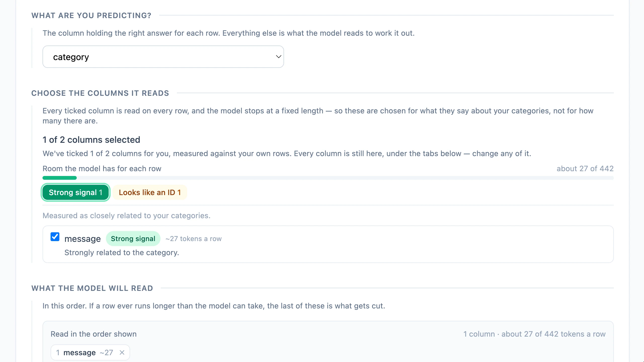Click '1 of 2 columns selected' heading
Screen dimensions: 644x362
(91, 140)
